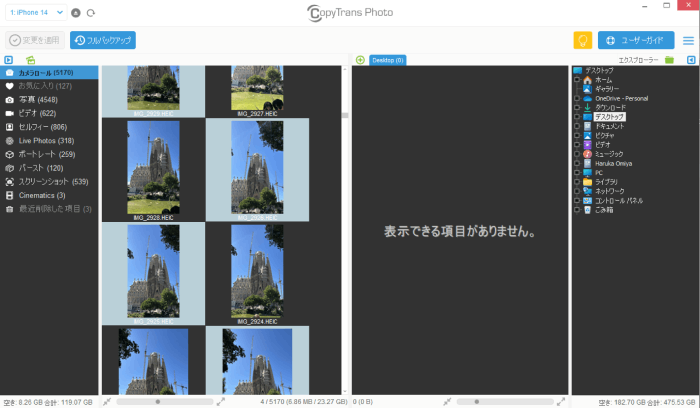Enlarge PC pane thumbnails icon

click(561, 402)
